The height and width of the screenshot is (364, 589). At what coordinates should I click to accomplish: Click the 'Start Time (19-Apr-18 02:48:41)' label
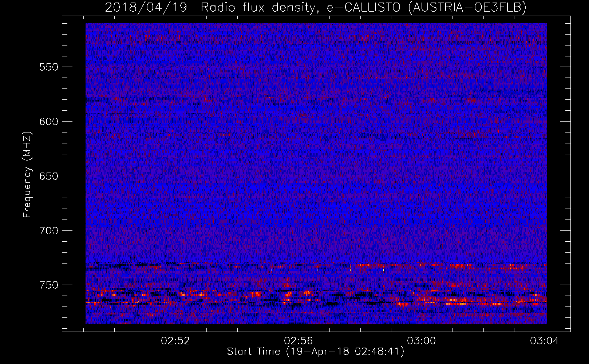coord(316,352)
